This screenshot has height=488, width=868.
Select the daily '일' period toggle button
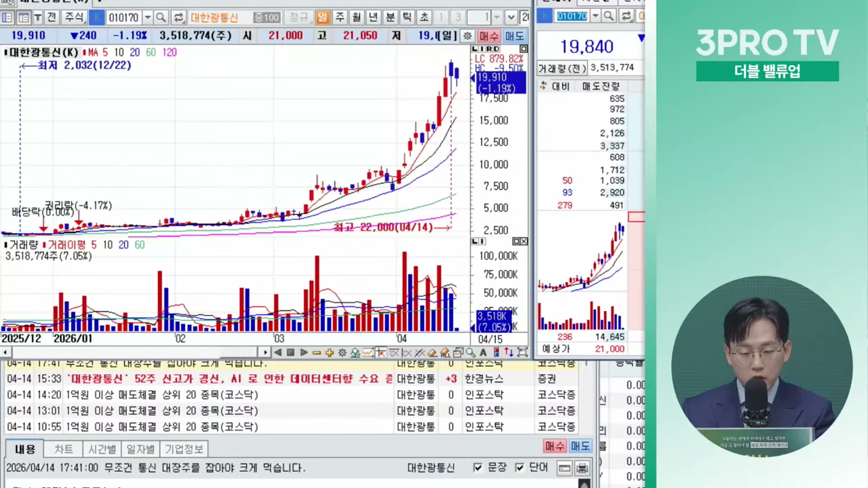click(322, 18)
